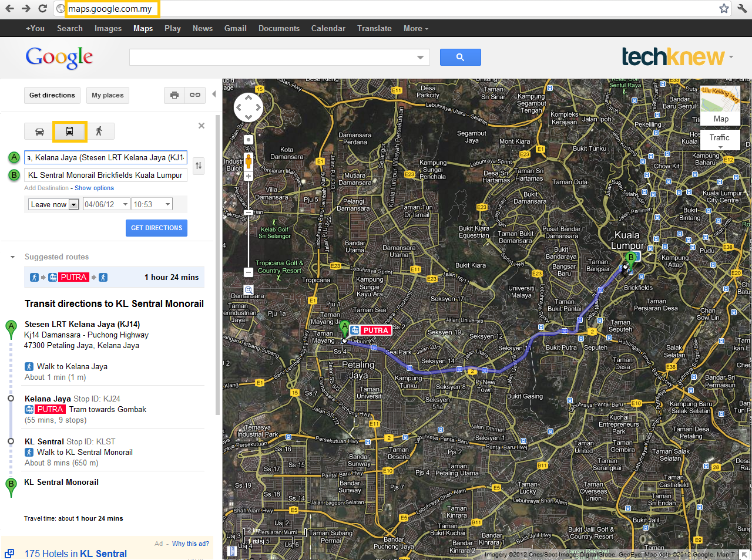The width and height of the screenshot is (752, 560).
Task: Click the Show options link
Action: tap(94, 188)
